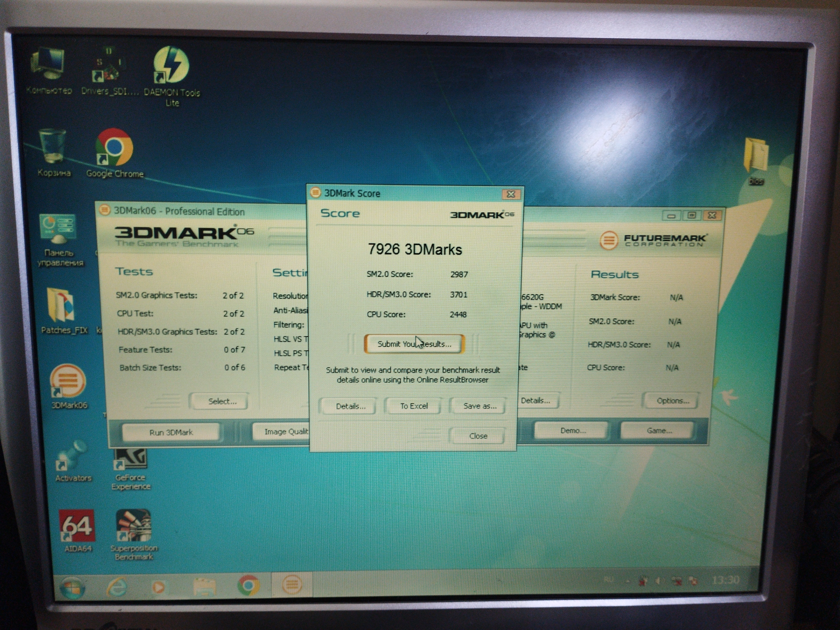840x630 pixels.
Task: Click the taskbar clock showing 13:30
Action: pyautogui.click(x=725, y=580)
